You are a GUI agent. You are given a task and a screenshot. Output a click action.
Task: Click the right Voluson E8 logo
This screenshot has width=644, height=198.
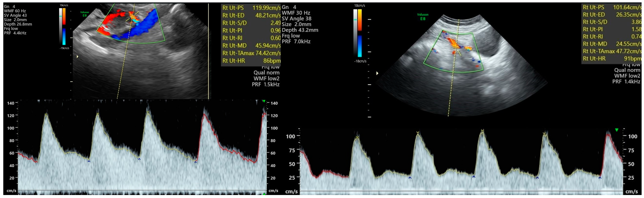pos(423,16)
